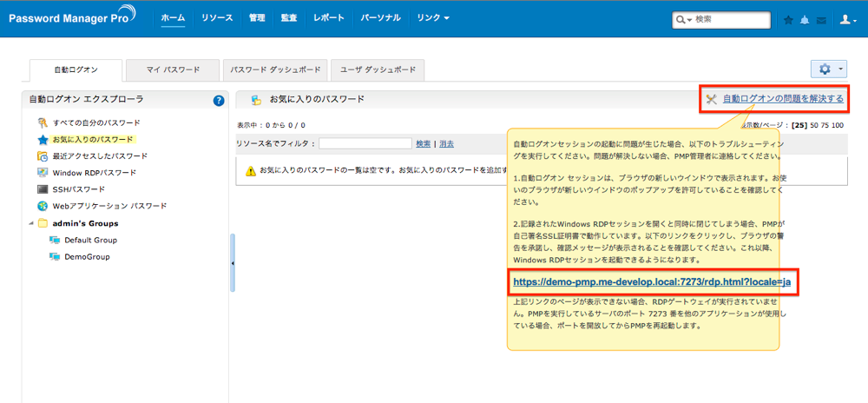
Task: Select the SSHパスワード entry in explorer
Action: click(x=78, y=189)
